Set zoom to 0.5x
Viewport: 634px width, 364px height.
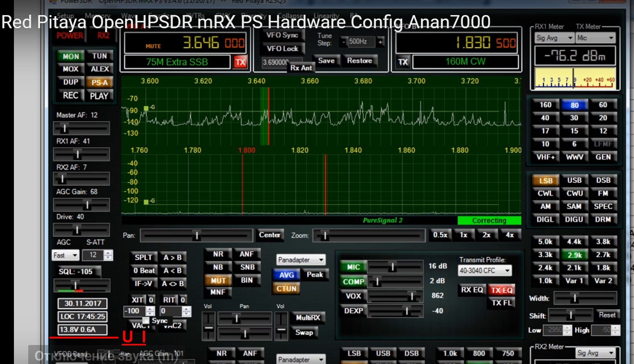pyautogui.click(x=440, y=235)
